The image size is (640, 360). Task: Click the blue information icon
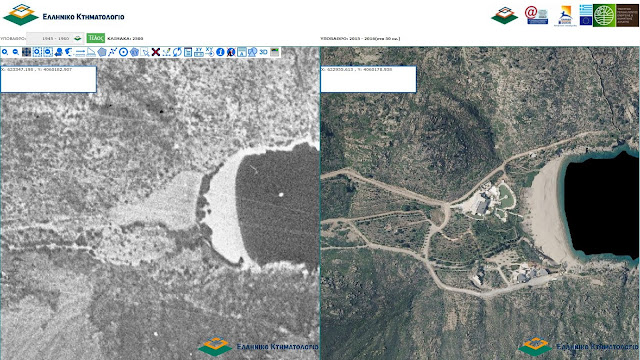click(x=220, y=52)
